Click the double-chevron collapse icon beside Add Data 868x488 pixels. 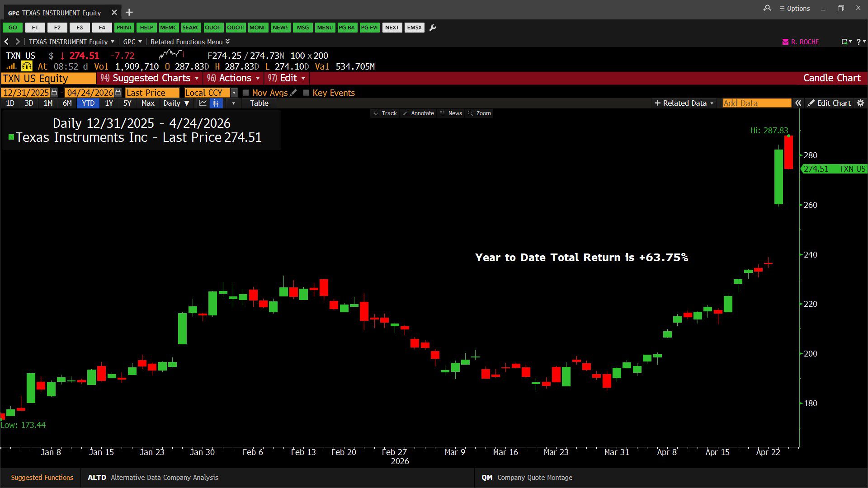point(798,103)
